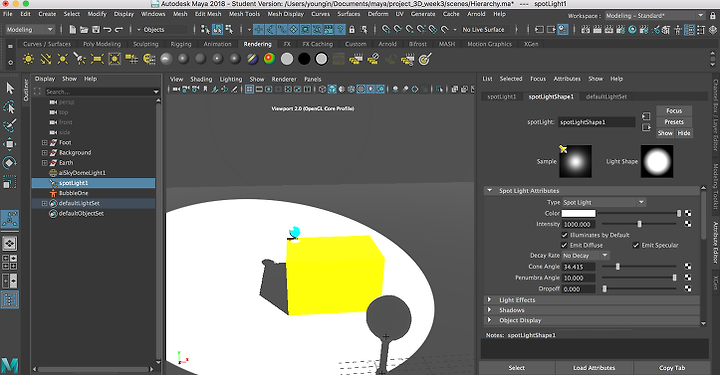
Task: Switch to the Poly Modeling shelf tab
Action: click(102, 44)
